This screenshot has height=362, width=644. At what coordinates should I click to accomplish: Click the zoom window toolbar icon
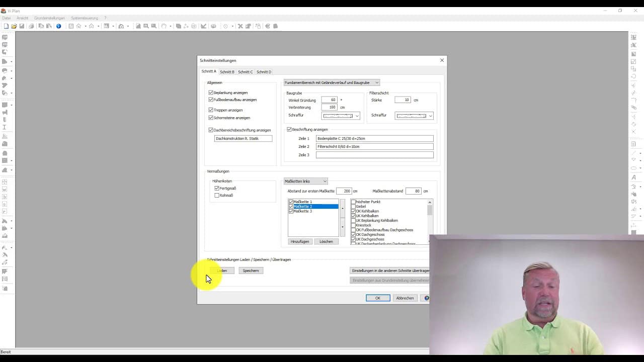(x=154, y=26)
